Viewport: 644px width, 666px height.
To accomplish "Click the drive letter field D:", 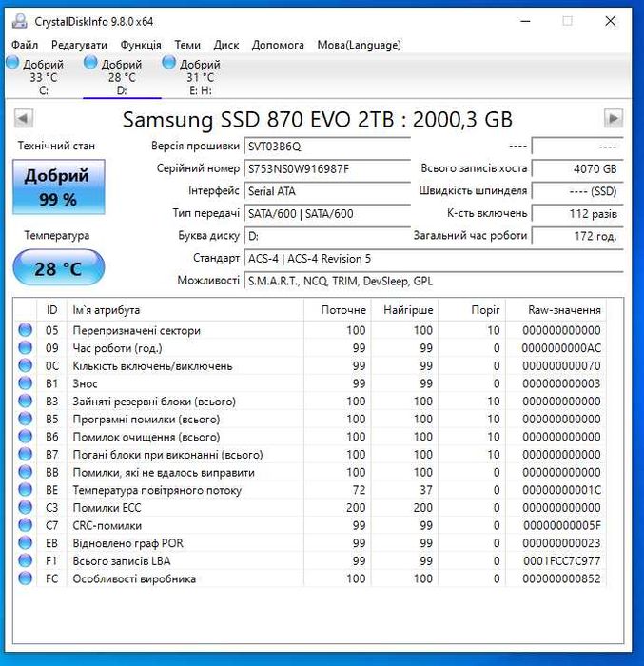I will [x=327, y=236].
